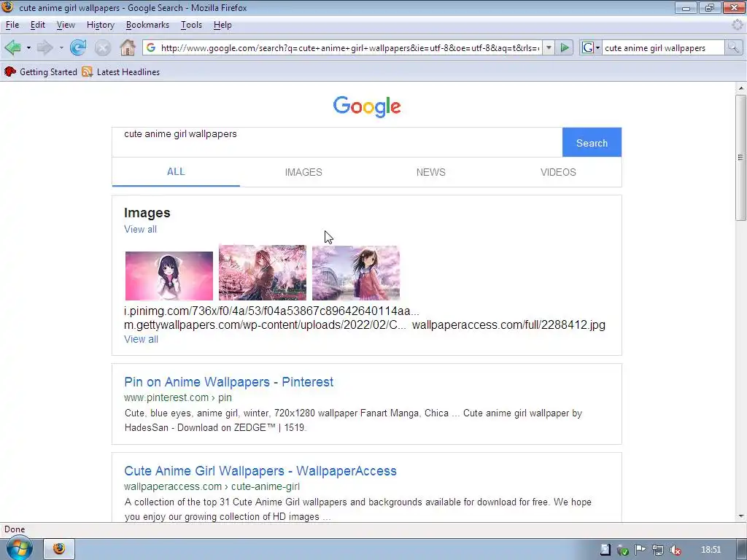The width and height of the screenshot is (747, 560).
Task: Click the m.gettywallpapers.com image URL text
Action: click(x=265, y=324)
